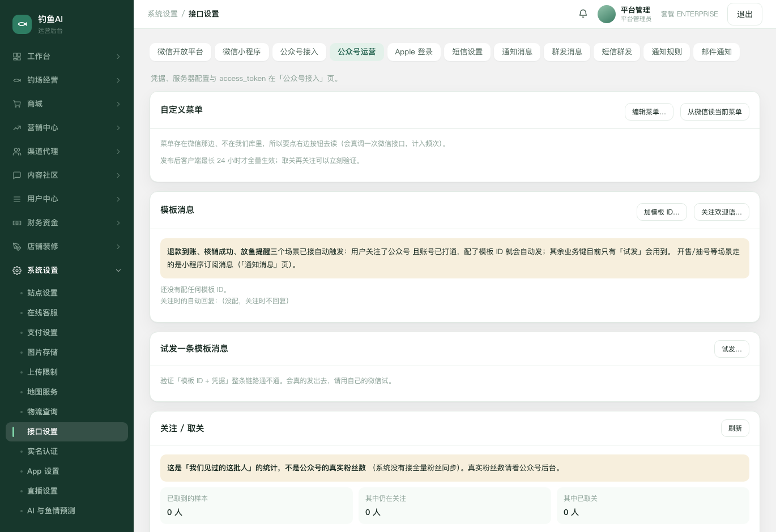This screenshot has height=532, width=776.
Task: Open 站点设置 in the sidebar
Action: click(67, 293)
